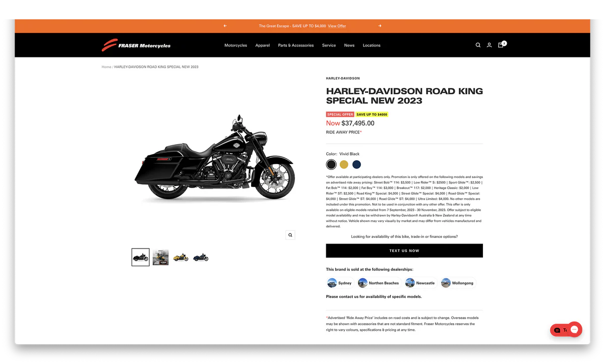
Task: Open the account login icon
Action: (489, 45)
